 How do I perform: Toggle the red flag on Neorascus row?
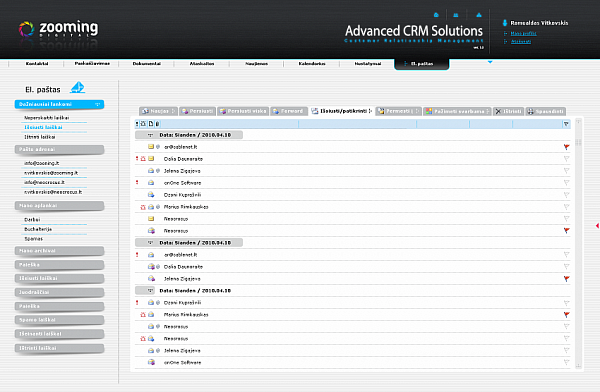[566, 230]
